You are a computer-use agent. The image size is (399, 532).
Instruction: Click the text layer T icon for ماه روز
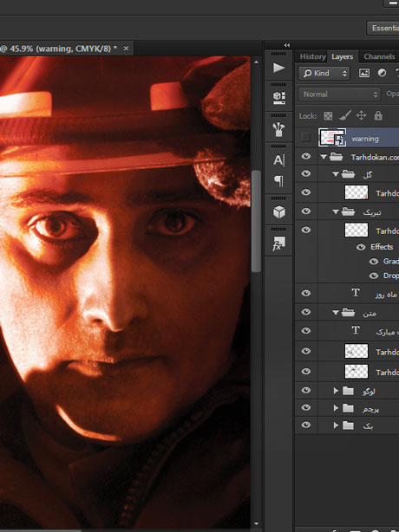pyautogui.click(x=356, y=293)
